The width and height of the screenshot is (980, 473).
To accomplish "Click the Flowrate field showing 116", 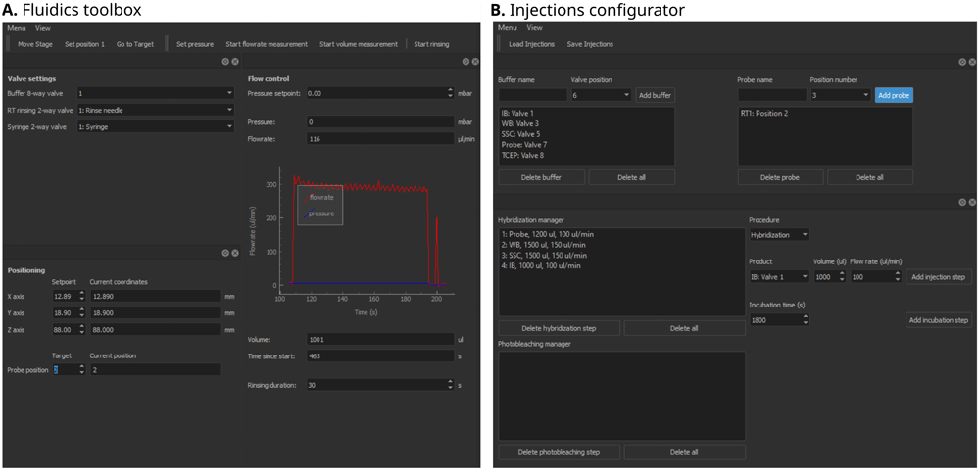I will tap(380, 139).
